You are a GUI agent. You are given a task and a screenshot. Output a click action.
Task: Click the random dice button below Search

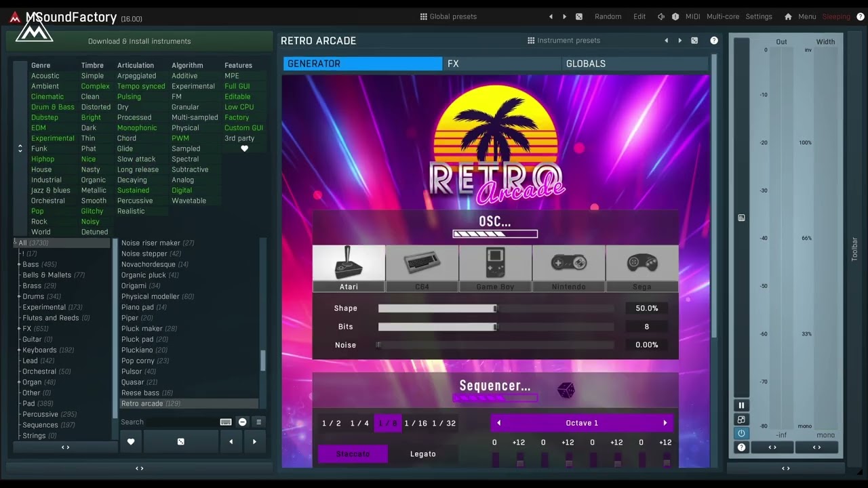180,442
